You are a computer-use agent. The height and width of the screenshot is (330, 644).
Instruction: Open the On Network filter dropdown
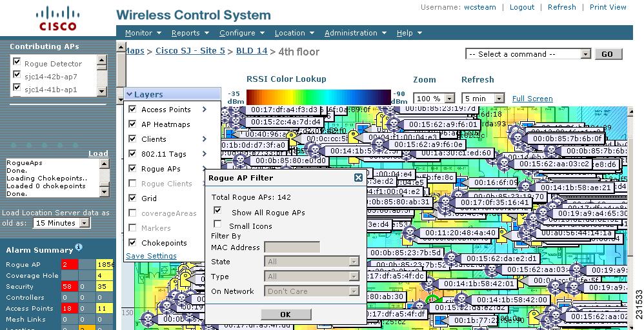pyautogui.click(x=312, y=291)
